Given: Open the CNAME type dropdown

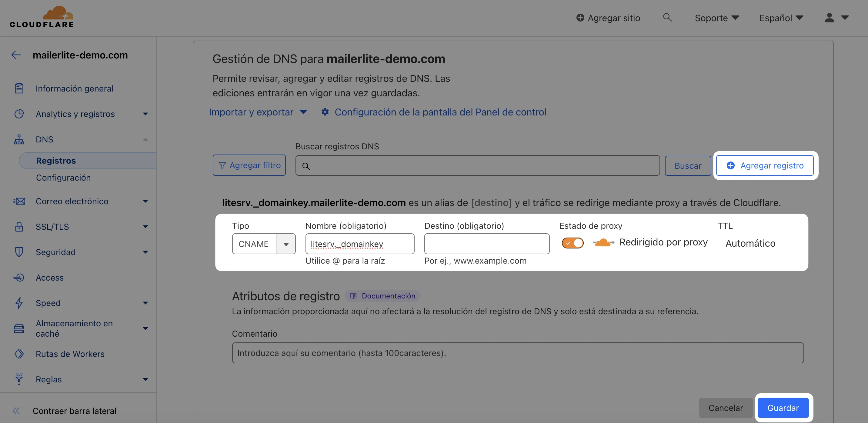Looking at the screenshot, I should coord(285,244).
